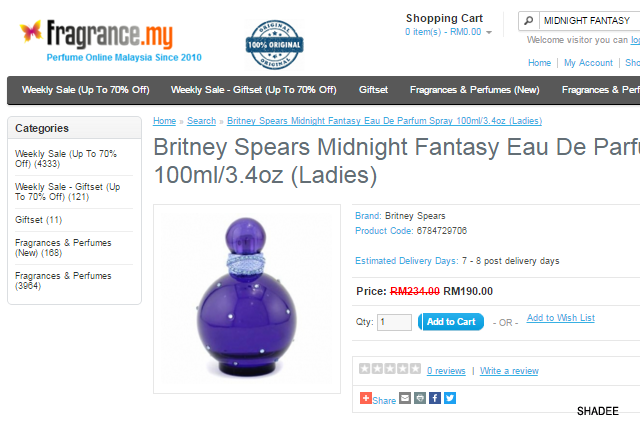Click the red plus Share icon
Viewport: 640px width, 427px height.
[366, 398]
